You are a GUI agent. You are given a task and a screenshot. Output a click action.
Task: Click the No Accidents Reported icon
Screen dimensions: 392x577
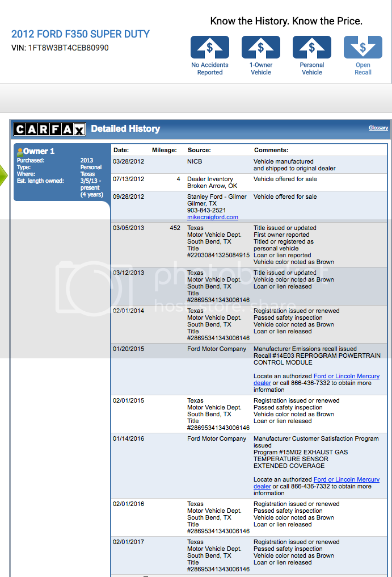[209, 47]
